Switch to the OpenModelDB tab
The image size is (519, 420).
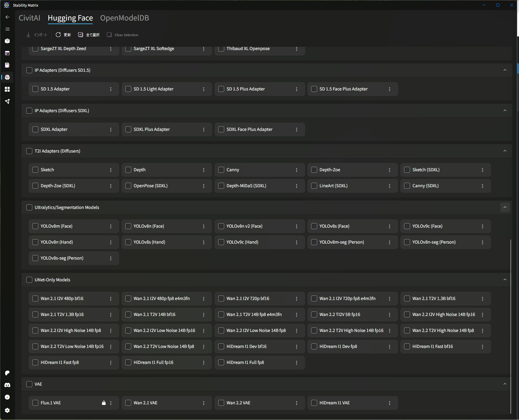124,18
